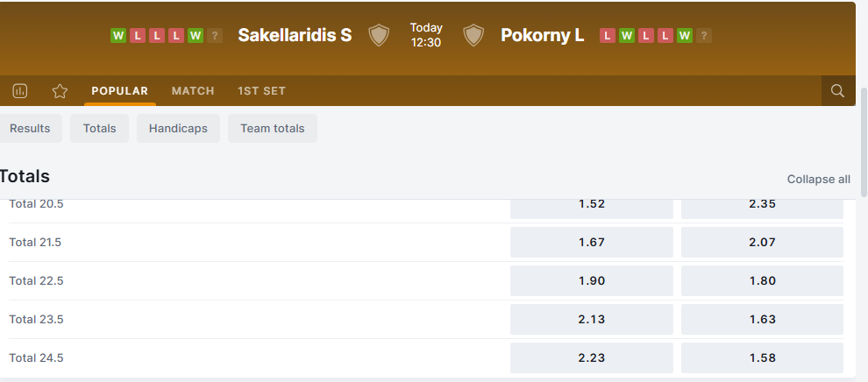Switch to the Match tab
Image resolution: width=868 pixels, height=382 pixels.
[193, 91]
